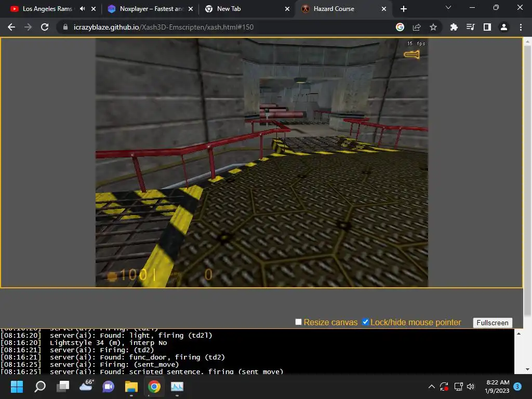Close the Noxplayer tab

click(x=191, y=9)
